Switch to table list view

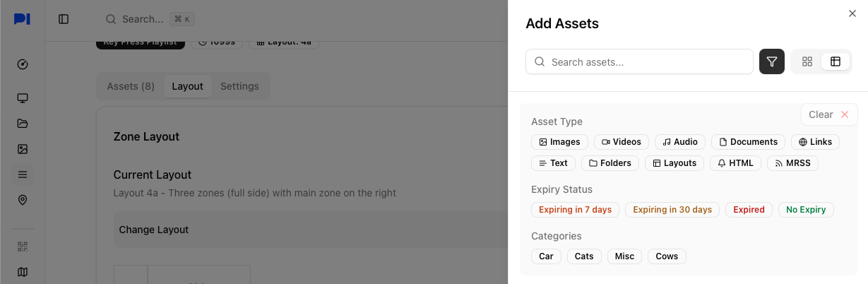(836, 61)
